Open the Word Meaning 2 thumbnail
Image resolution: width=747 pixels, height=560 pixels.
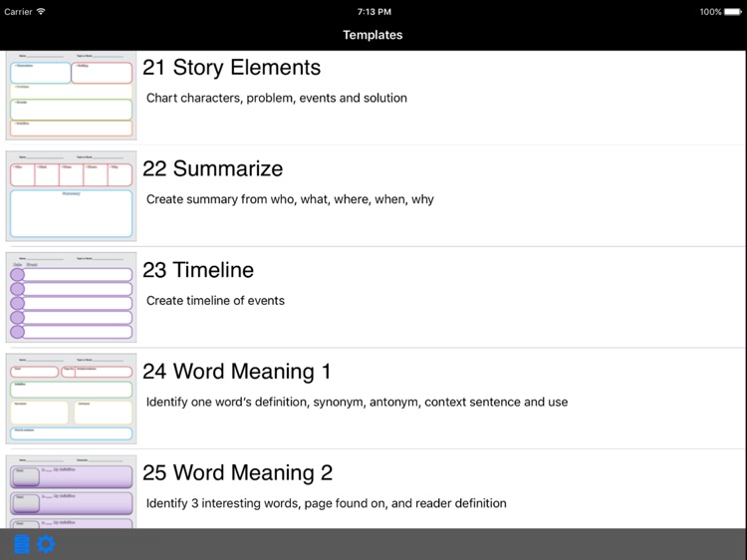(x=71, y=491)
